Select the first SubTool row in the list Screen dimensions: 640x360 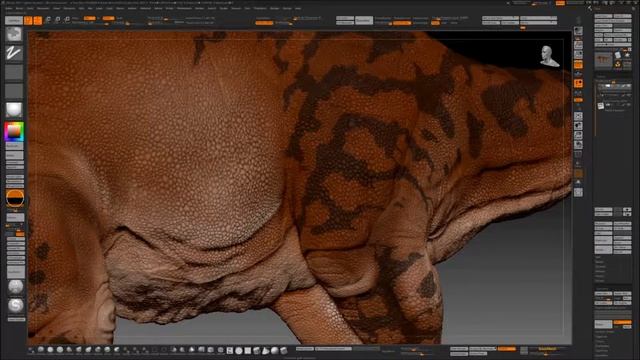(x=614, y=86)
